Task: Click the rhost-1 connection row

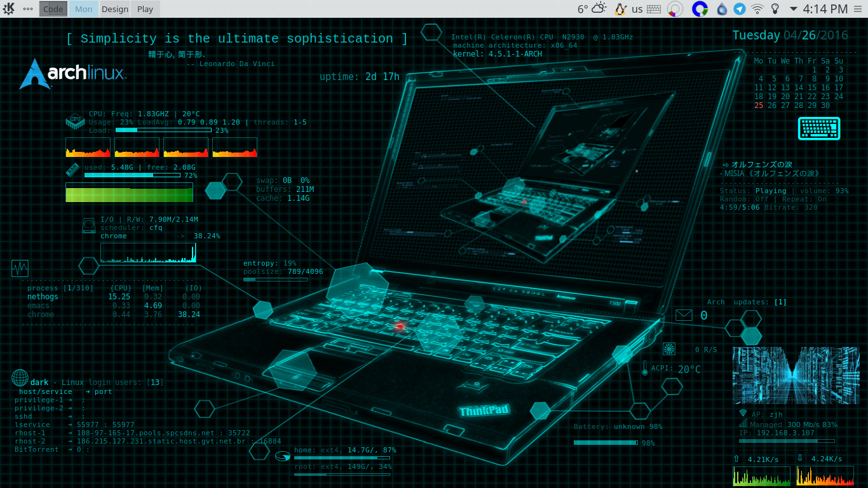Action: (132, 433)
